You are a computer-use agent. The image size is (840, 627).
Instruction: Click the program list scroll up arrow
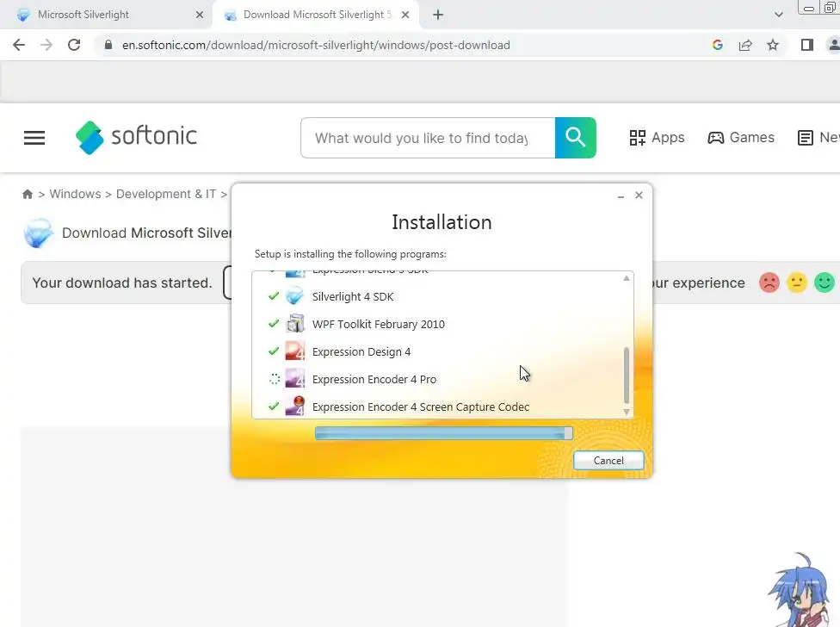tap(627, 278)
